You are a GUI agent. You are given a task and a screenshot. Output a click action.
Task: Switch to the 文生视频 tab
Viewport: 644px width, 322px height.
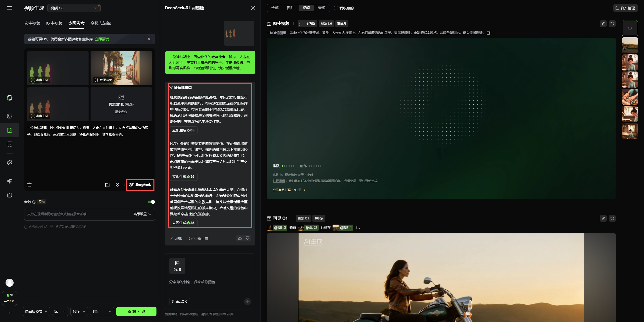click(32, 23)
